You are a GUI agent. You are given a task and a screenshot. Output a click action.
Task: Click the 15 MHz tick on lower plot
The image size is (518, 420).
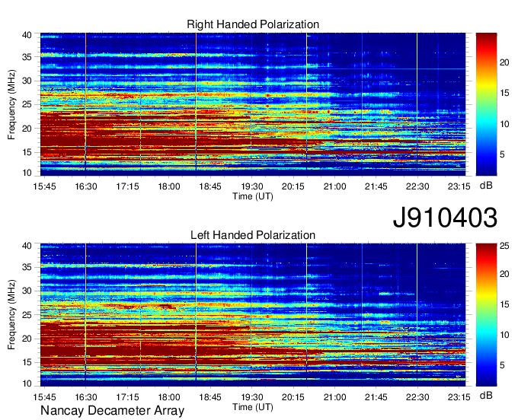[x=27, y=362]
